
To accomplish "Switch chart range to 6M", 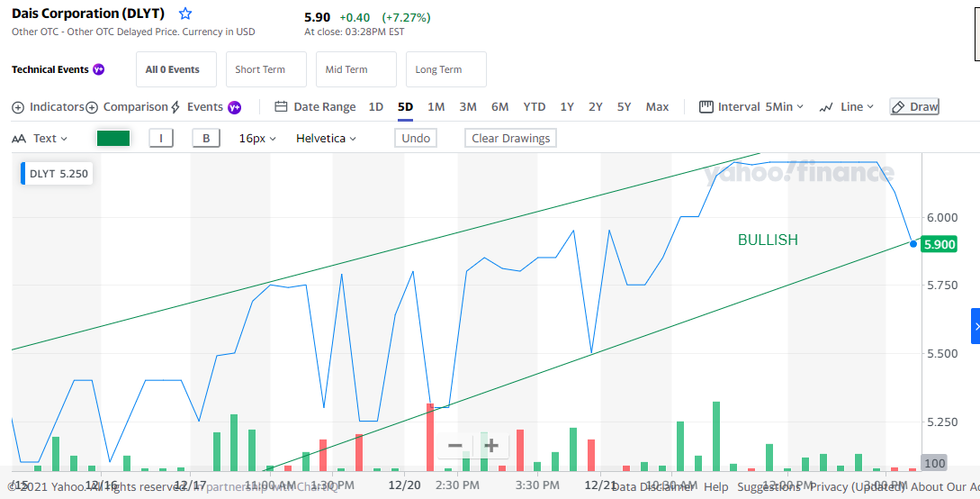I will 500,107.
